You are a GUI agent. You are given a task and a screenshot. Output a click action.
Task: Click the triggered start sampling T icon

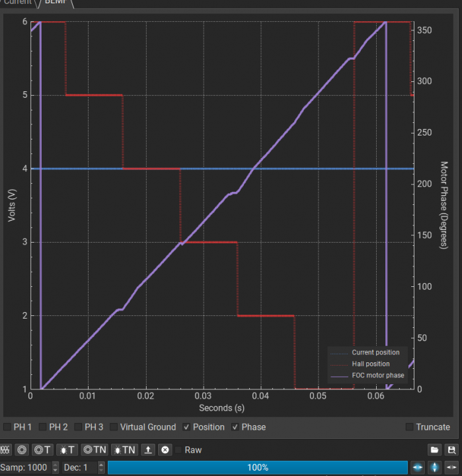point(42,450)
